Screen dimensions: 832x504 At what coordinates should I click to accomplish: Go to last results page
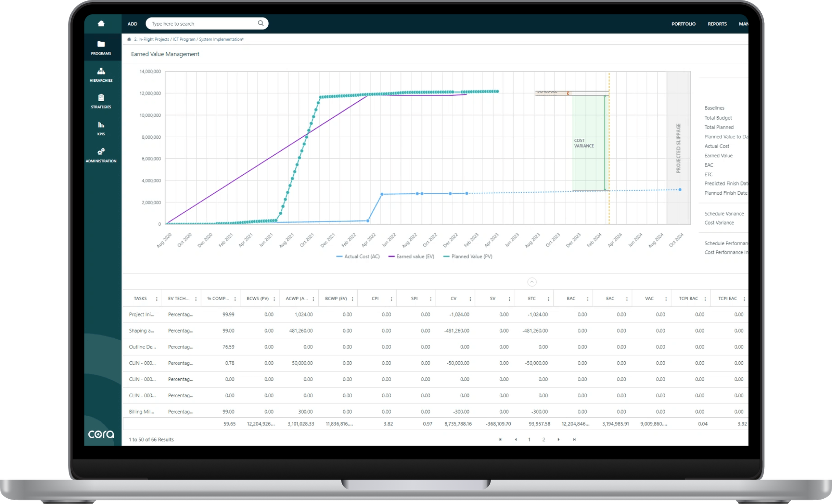574,439
